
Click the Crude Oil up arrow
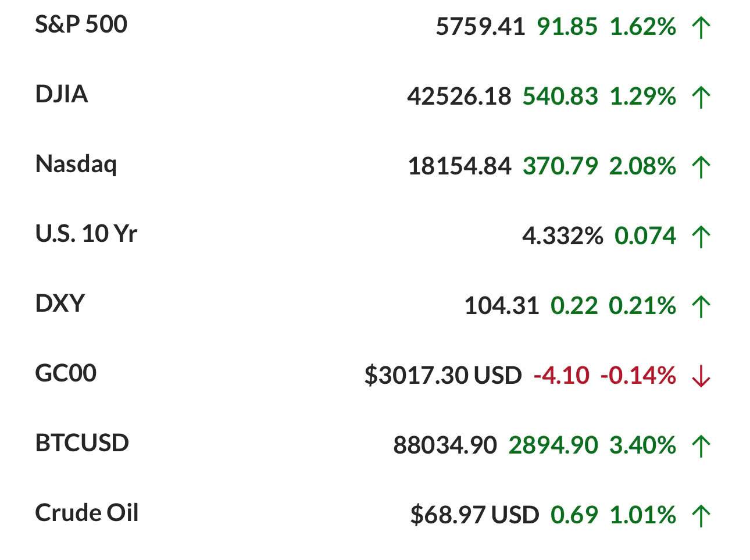[701, 516]
